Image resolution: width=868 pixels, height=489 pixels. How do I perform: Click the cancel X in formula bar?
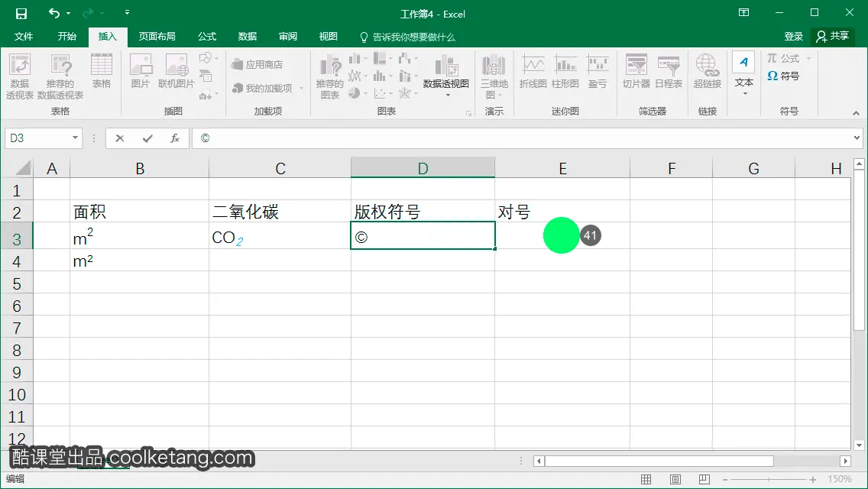coord(119,138)
